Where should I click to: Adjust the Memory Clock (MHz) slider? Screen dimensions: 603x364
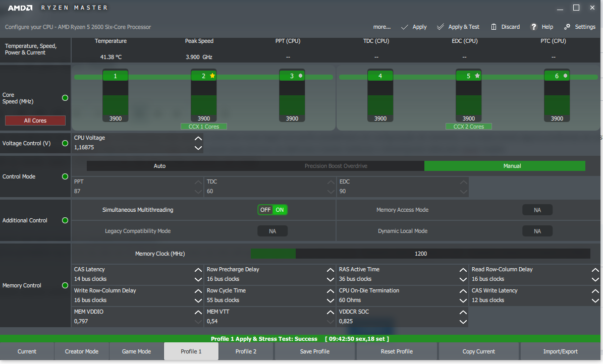click(420, 254)
